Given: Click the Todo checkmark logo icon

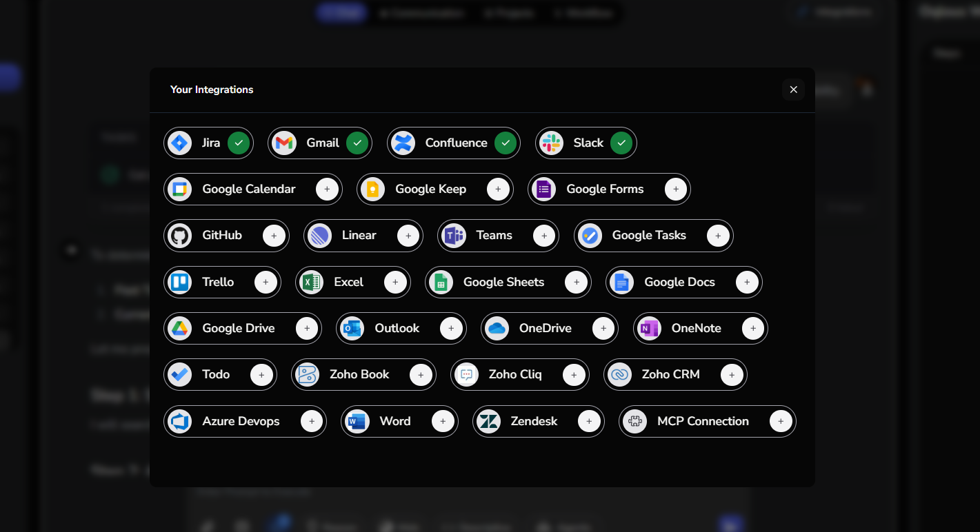Looking at the screenshot, I should tap(179, 375).
